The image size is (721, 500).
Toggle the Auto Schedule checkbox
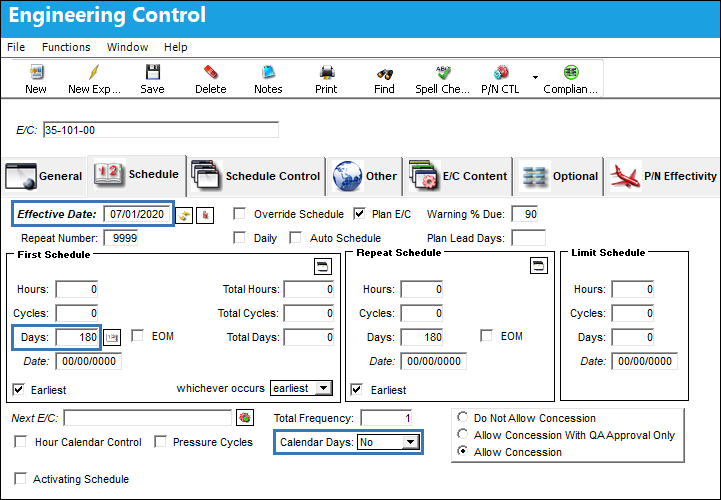pos(295,238)
